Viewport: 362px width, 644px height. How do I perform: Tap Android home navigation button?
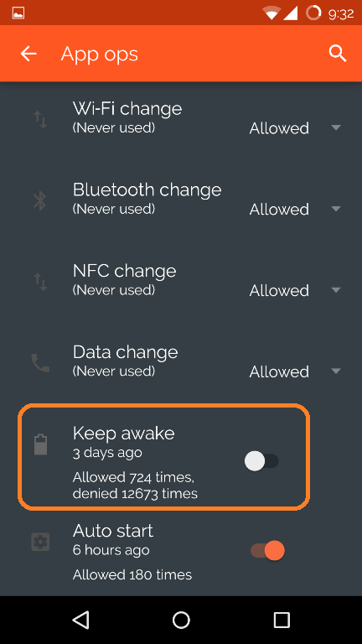pyautogui.click(x=181, y=620)
